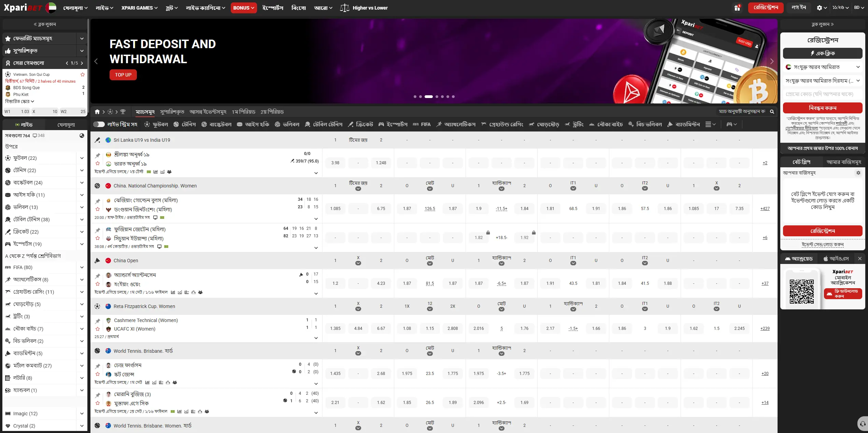Toggle the লাইভ স্ট্রিম সহ switch
The image size is (868, 433).
click(x=99, y=124)
